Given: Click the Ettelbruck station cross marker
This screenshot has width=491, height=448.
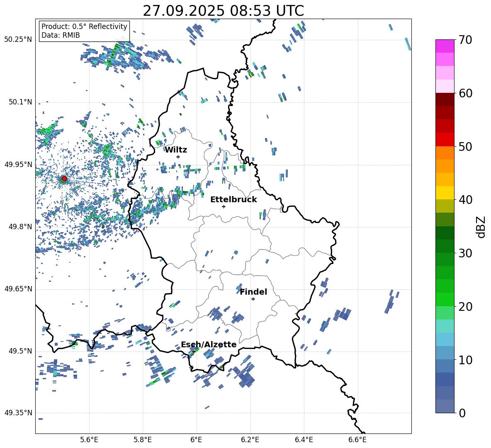Looking at the screenshot, I should tap(224, 206).
